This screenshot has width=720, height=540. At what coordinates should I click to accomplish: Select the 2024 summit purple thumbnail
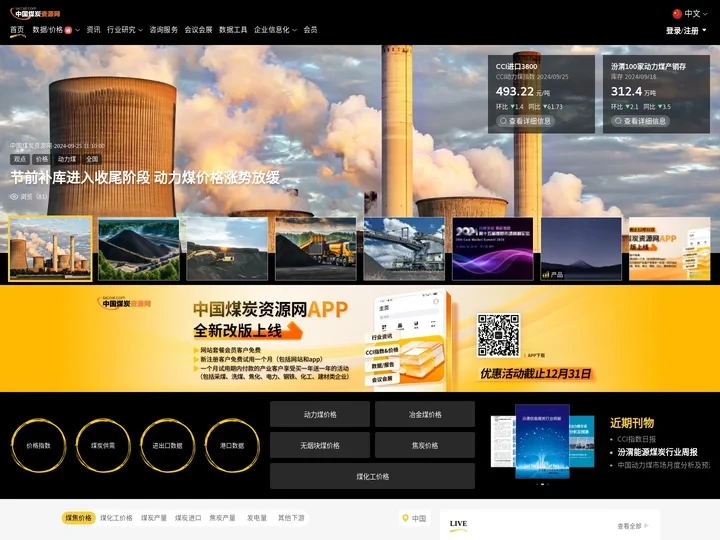pos(493,249)
